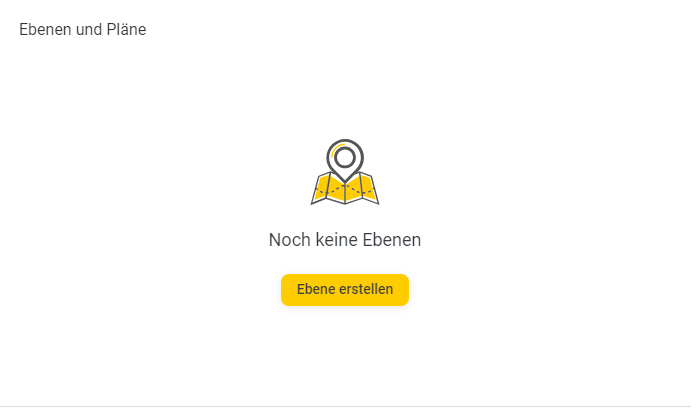This screenshot has height=408, width=697.
Task: Select the location pin marker icon
Action: pos(345,160)
